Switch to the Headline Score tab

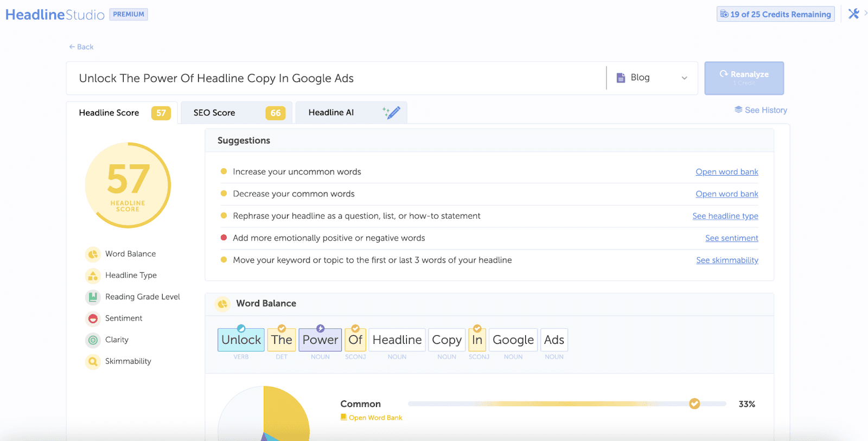123,113
